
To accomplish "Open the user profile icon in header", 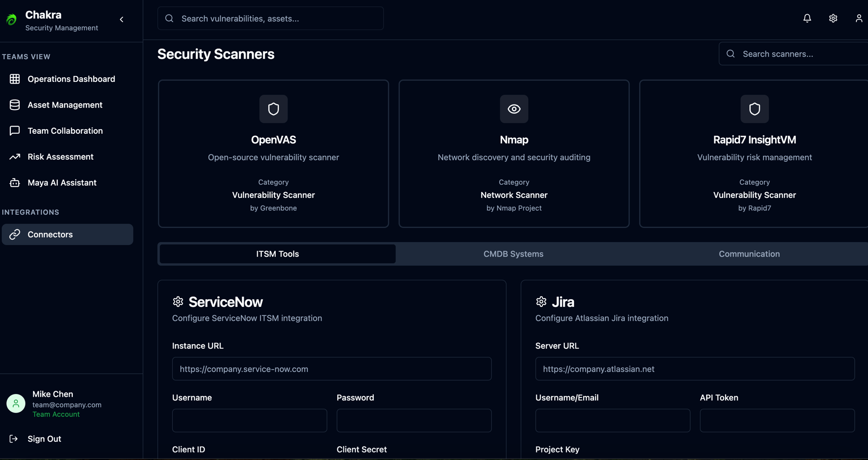I will tap(859, 18).
